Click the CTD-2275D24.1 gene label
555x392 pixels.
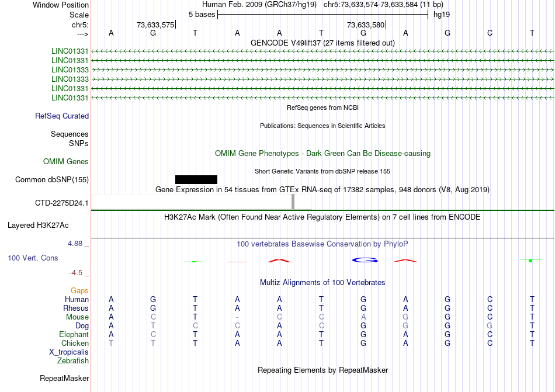[x=61, y=203]
